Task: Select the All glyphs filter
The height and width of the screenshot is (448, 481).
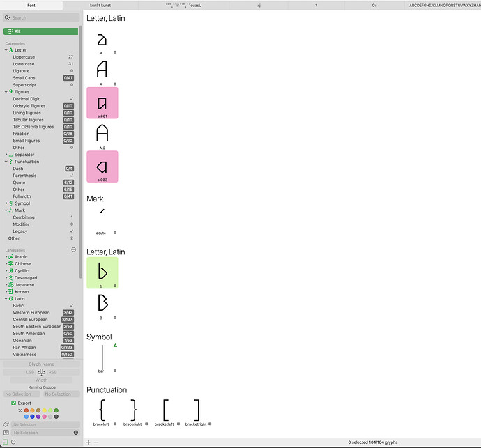Action: pos(40,31)
